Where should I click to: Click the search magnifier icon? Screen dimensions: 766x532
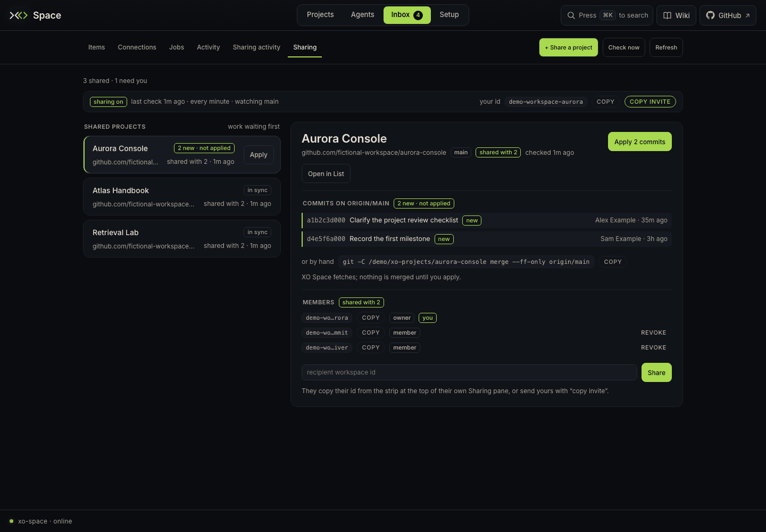[x=571, y=15]
